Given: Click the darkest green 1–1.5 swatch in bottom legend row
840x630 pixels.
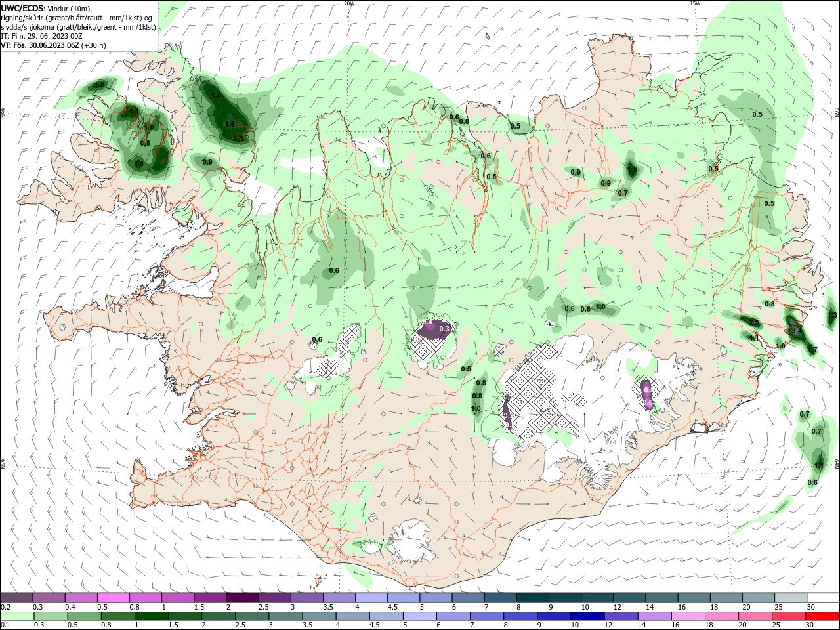Looking at the screenshot, I should (x=150, y=617).
